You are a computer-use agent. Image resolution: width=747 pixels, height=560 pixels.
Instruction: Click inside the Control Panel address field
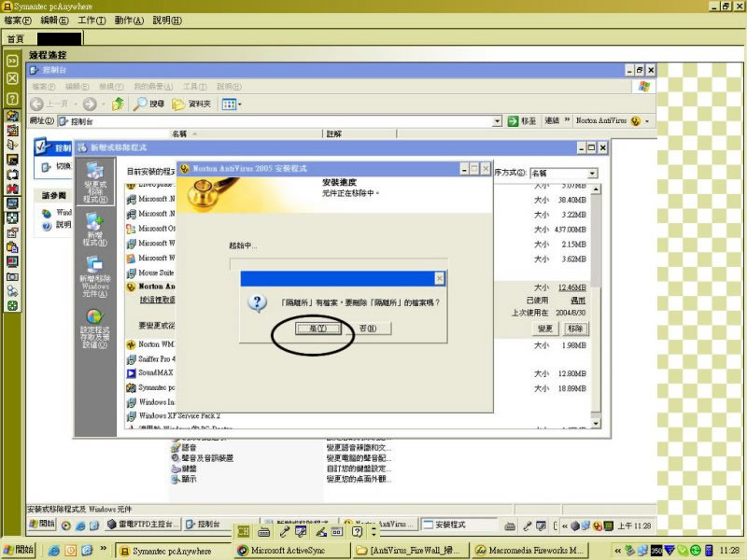click(275, 121)
